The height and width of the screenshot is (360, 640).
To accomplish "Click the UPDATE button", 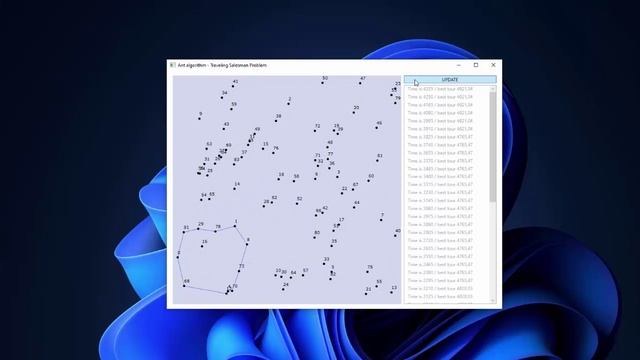I will 450,80.
